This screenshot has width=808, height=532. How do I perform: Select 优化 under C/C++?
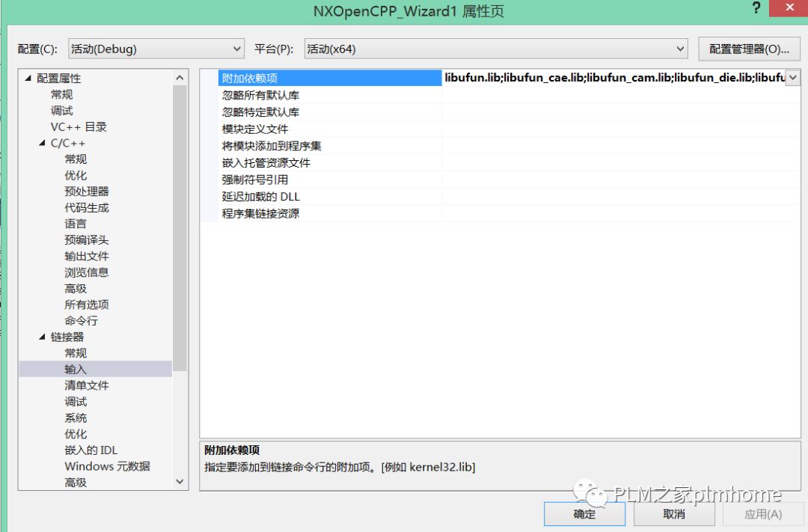click(76, 175)
